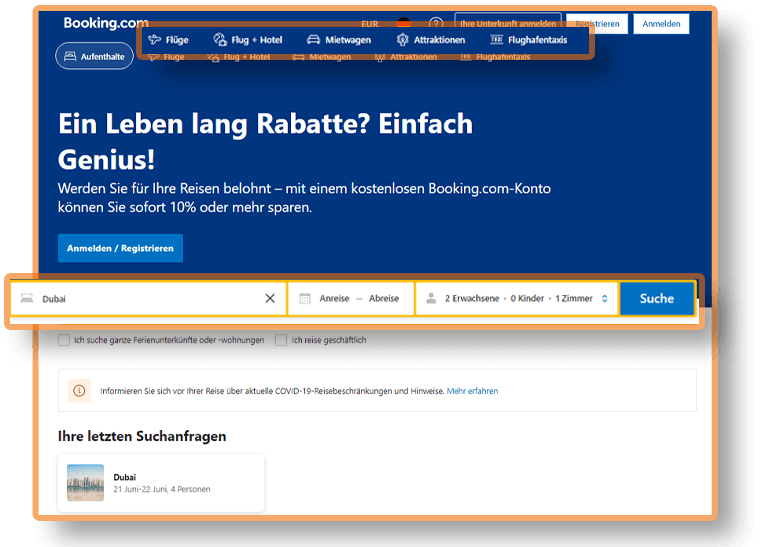Select the Abreise check-out date
This screenshot has width=763, height=547.
[x=383, y=298]
